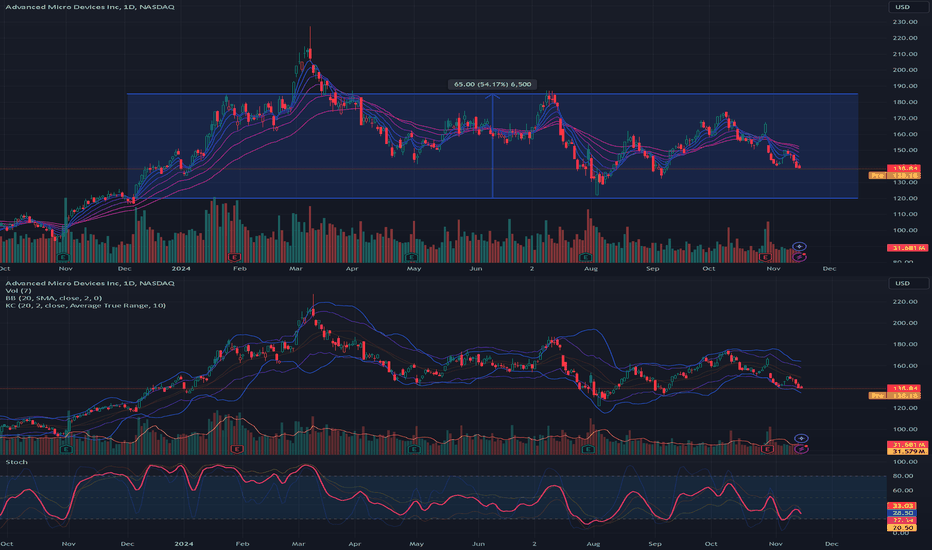
Task: Click the 2024 label on upper time axis
Action: coord(181,269)
